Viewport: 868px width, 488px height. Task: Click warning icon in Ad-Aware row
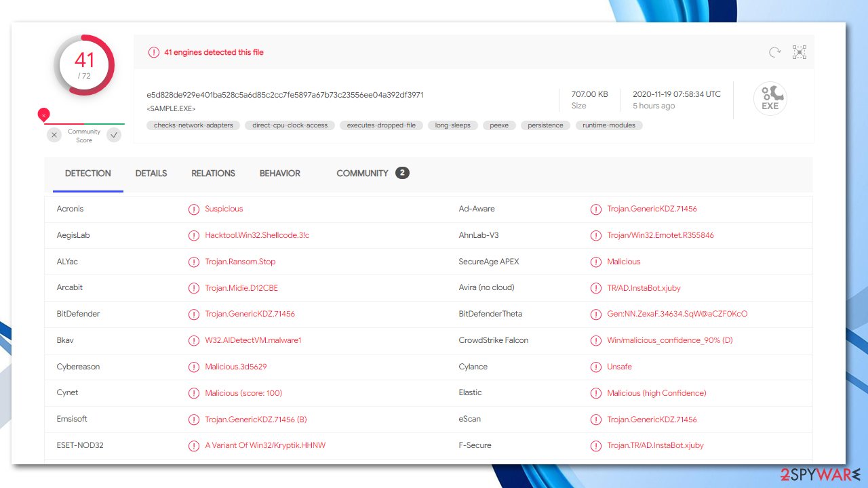[596, 209]
